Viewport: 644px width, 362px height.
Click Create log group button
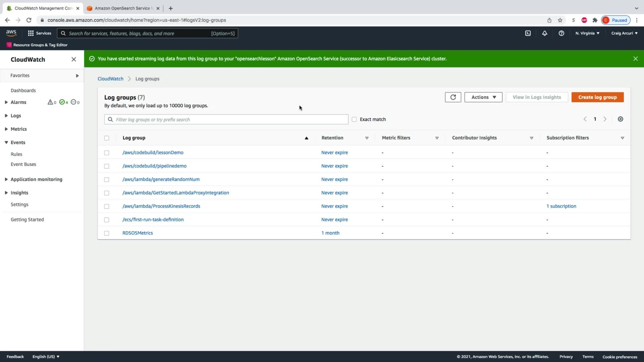point(597,97)
